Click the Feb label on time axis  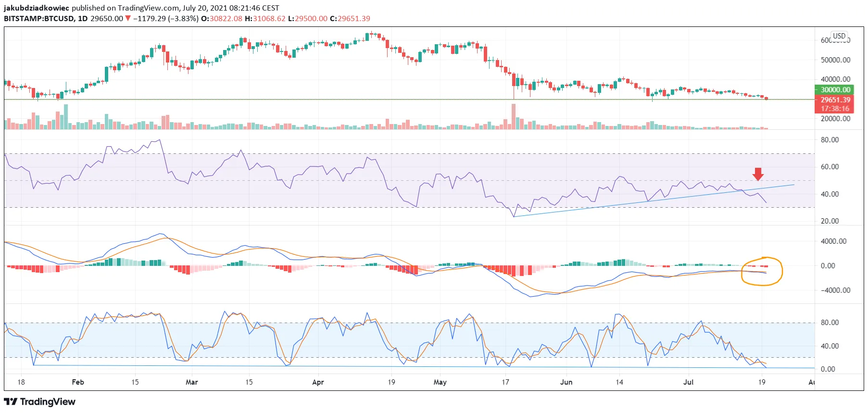pos(78,382)
